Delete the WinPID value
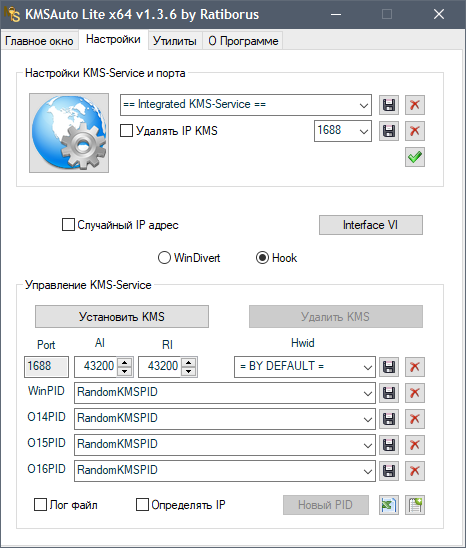Image resolution: width=466 pixels, height=548 pixels. point(415,393)
